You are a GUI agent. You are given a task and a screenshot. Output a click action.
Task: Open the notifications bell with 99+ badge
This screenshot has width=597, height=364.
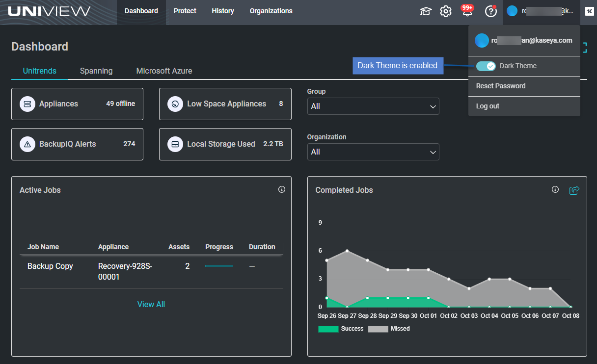(467, 11)
